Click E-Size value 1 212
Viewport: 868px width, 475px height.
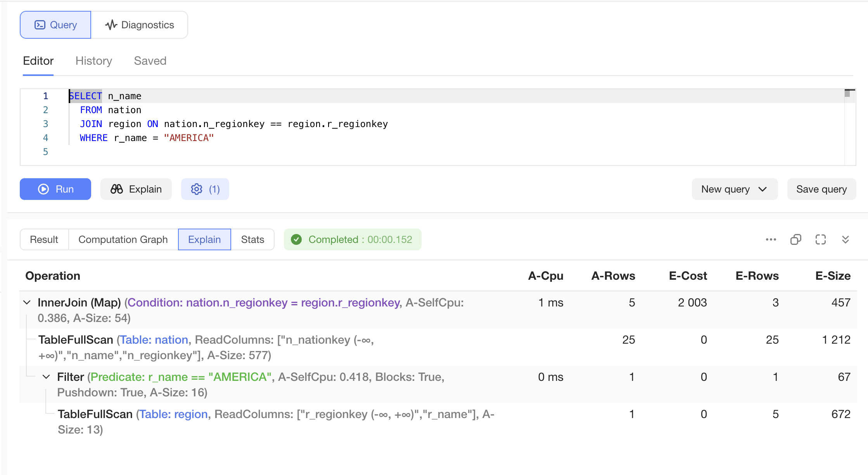pos(836,339)
